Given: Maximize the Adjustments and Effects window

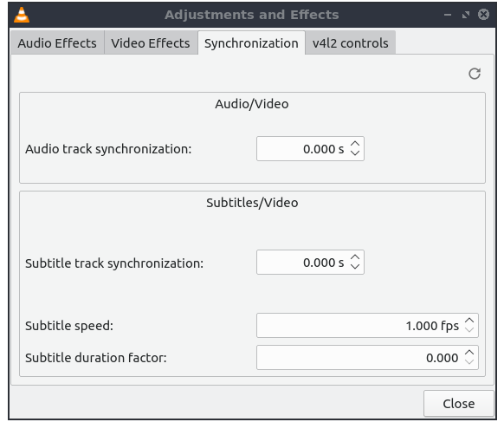Looking at the screenshot, I should 466,15.
